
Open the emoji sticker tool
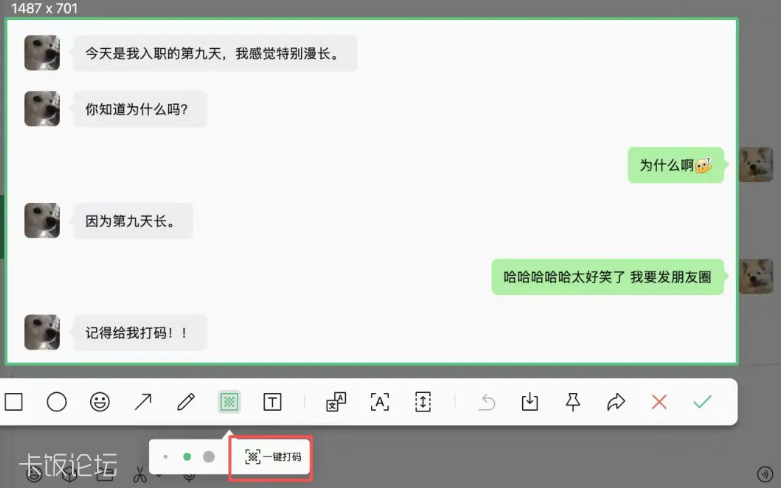100,402
